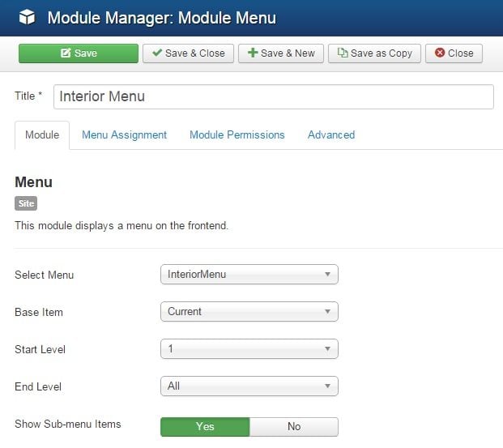
Task: Set Show Sub-menu Items to Yes
Action: (205, 426)
